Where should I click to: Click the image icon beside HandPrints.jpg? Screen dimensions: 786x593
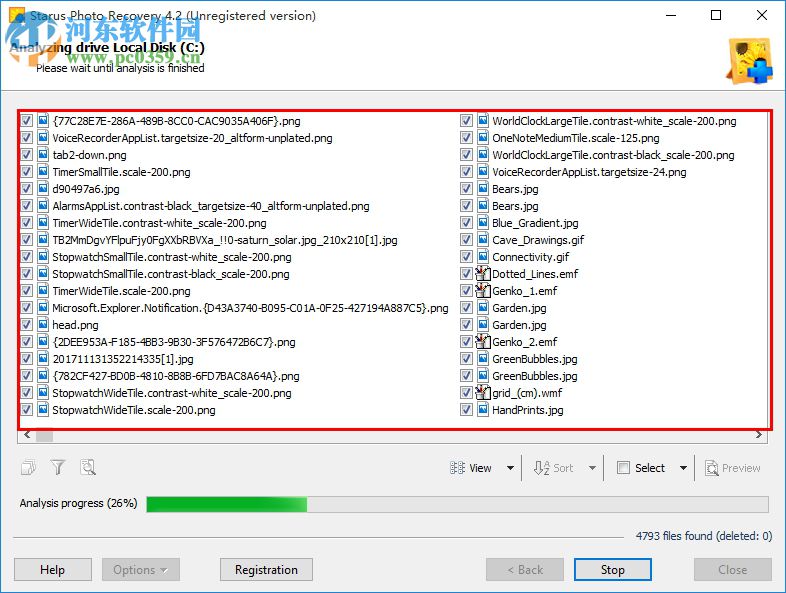point(483,410)
